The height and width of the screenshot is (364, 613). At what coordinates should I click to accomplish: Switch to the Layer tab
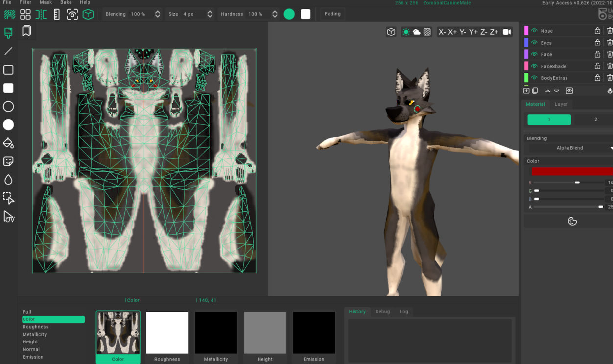[x=561, y=104]
